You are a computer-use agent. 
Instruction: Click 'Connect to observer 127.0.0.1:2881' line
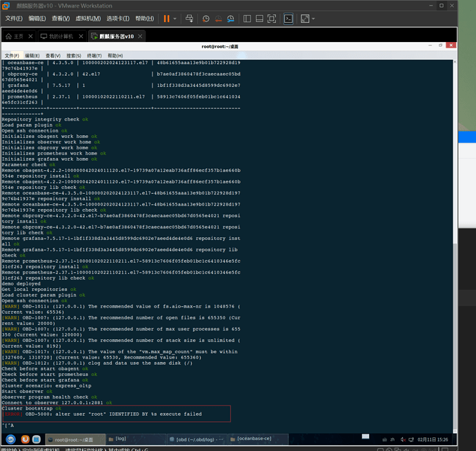57,403
